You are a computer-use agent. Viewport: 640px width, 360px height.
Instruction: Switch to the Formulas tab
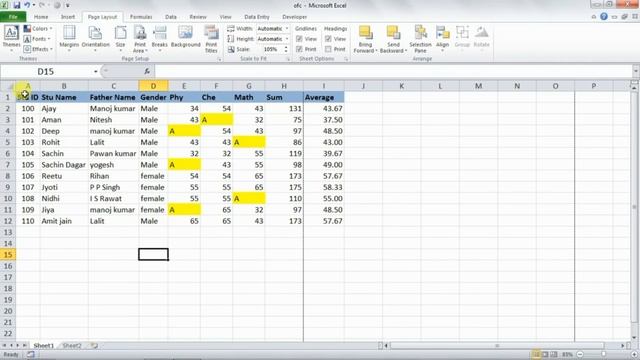141,17
